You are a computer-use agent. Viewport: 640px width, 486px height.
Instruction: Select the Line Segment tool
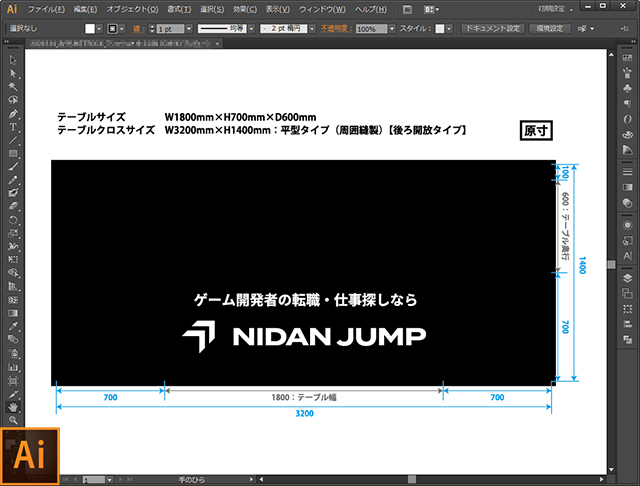tap(13, 140)
